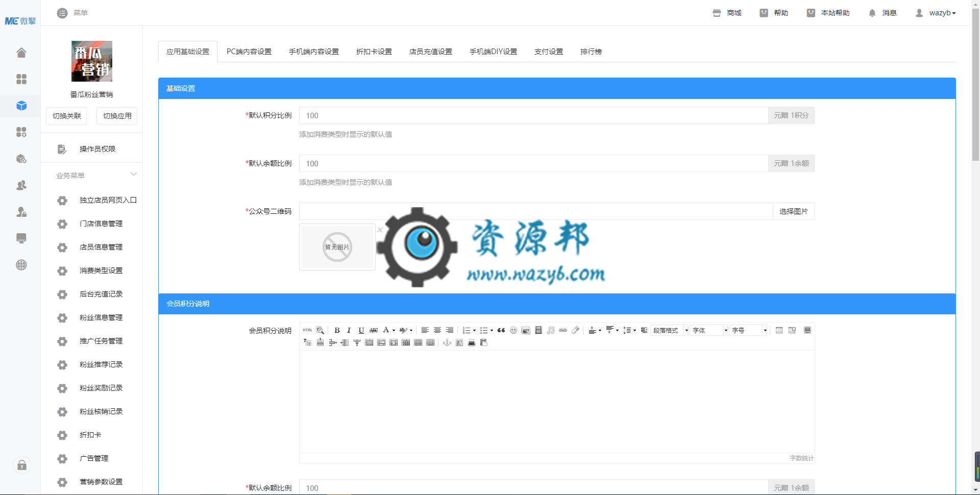This screenshot has width=980, height=495.
Task: Open the editor search and replace tool
Action: tap(320, 330)
